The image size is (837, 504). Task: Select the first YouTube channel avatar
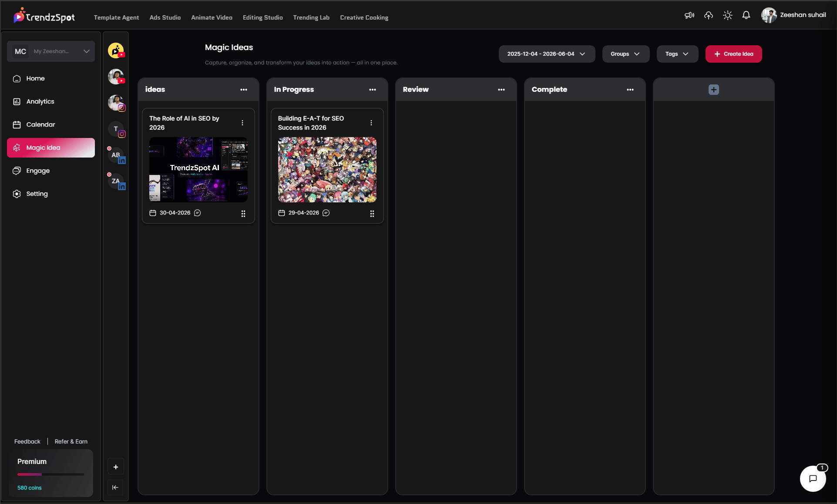click(116, 50)
